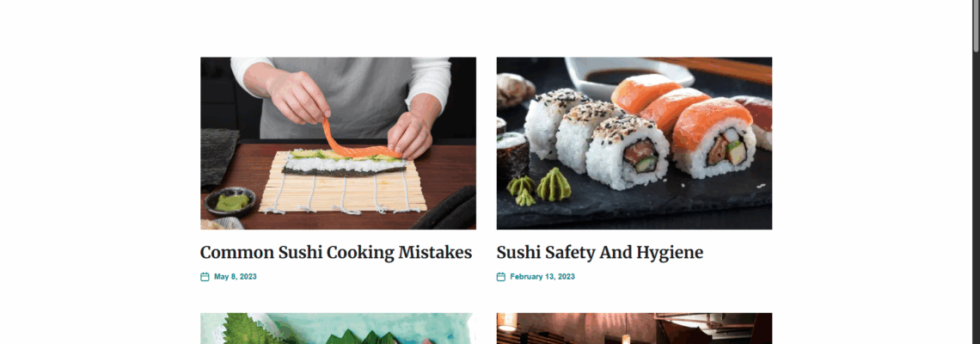The width and height of the screenshot is (980, 344).
Task: Click the partially visible green leaves thumbnail
Action: coord(338,329)
